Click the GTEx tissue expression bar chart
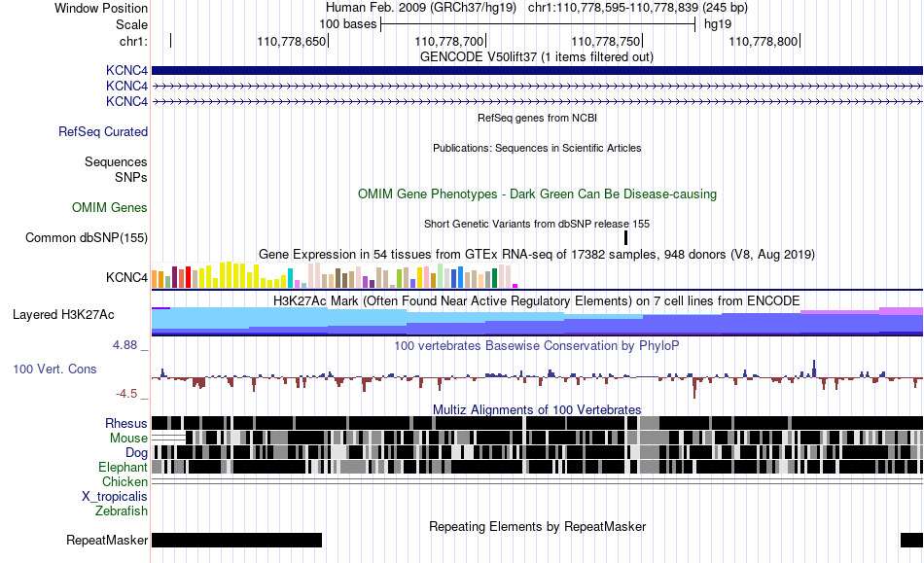 pyautogui.click(x=335, y=275)
